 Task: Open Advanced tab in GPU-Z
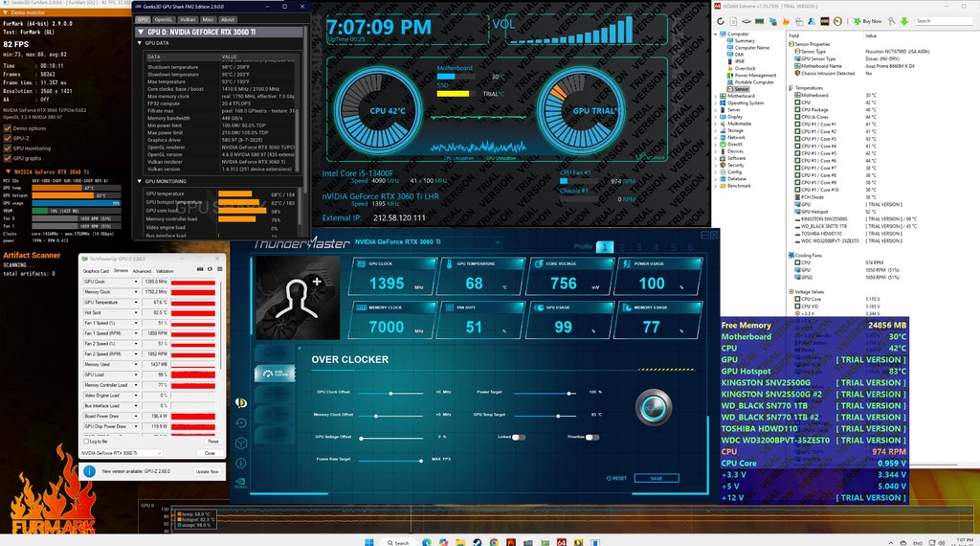point(142,271)
